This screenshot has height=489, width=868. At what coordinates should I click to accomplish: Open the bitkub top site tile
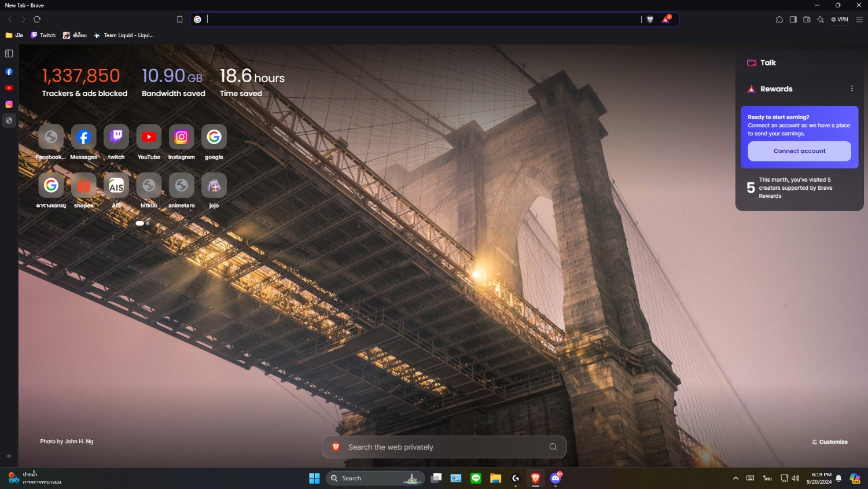click(x=149, y=185)
